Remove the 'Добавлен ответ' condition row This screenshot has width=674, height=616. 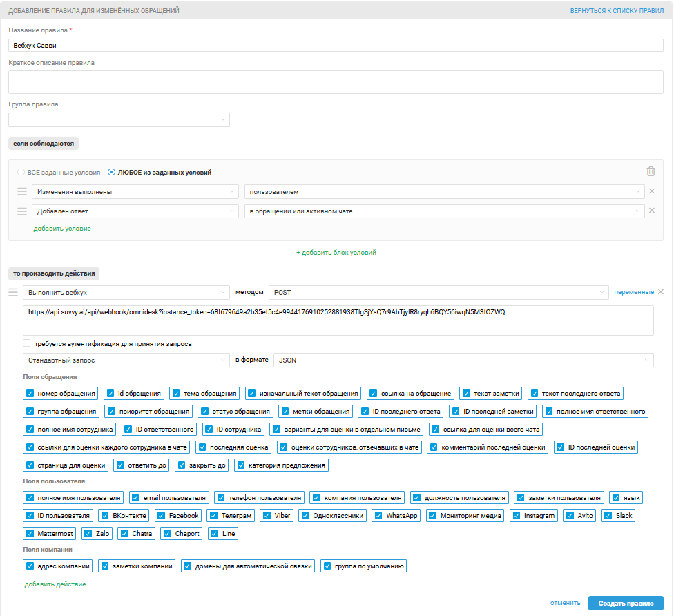coord(651,211)
